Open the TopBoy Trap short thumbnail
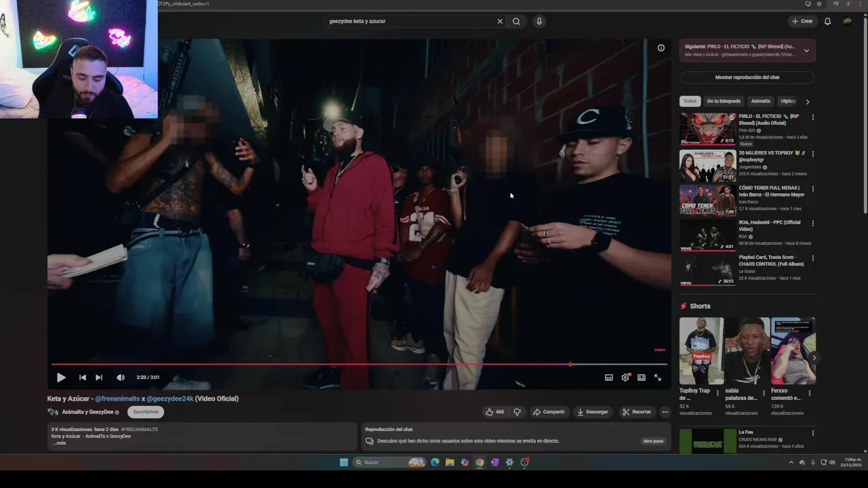Viewport: 868px width, 488px height. (x=701, y=350)
